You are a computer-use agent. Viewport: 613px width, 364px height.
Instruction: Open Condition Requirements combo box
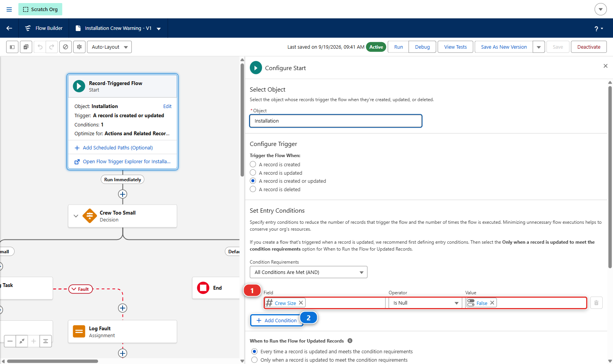tap(308, 272)
